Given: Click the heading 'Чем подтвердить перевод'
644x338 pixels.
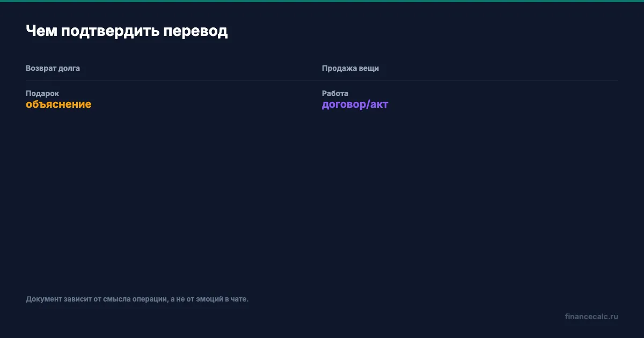Looking at the screenshot, I should click(x=127, y=31).
